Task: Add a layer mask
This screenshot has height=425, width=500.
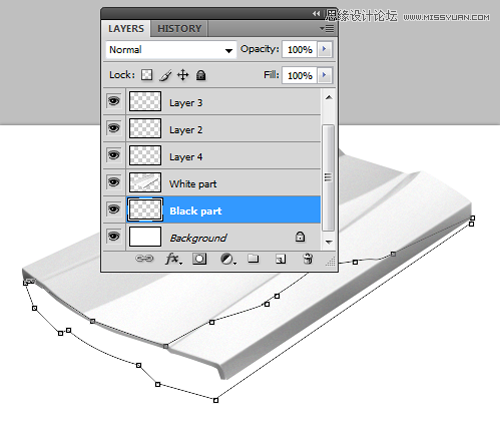Action: 199,259
